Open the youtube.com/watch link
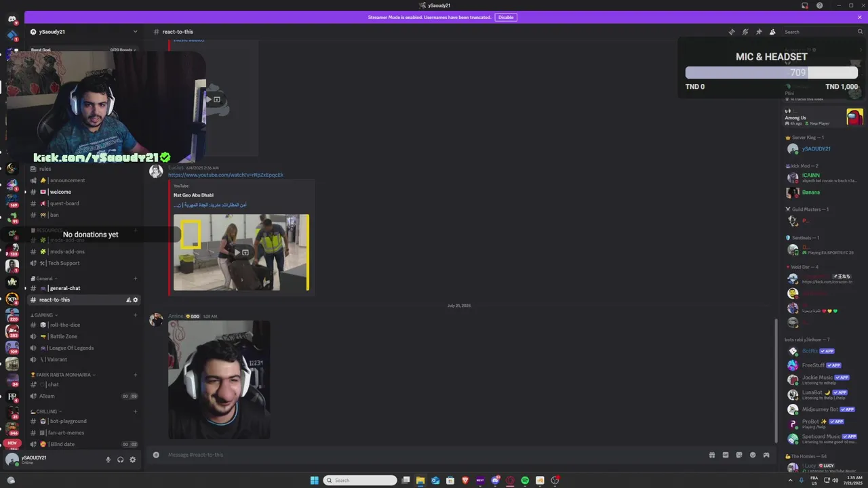The image size is (868, 488). coord(226,175)
